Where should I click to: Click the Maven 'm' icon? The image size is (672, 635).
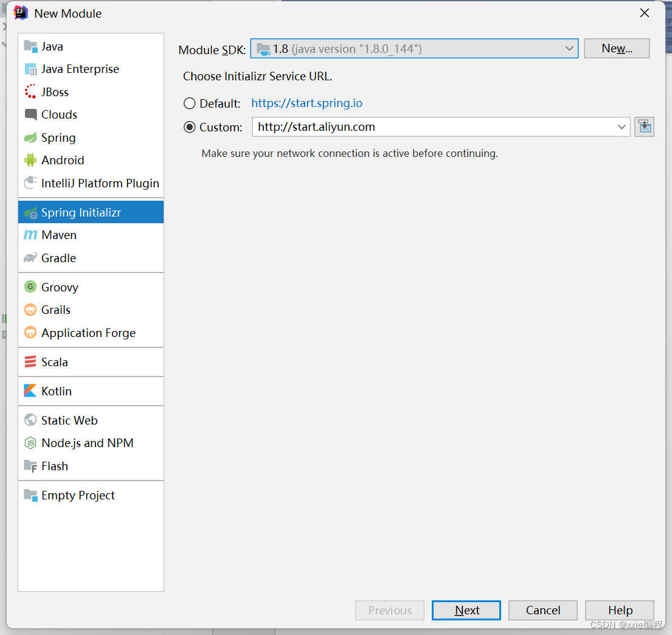click(x=30, y=235)
